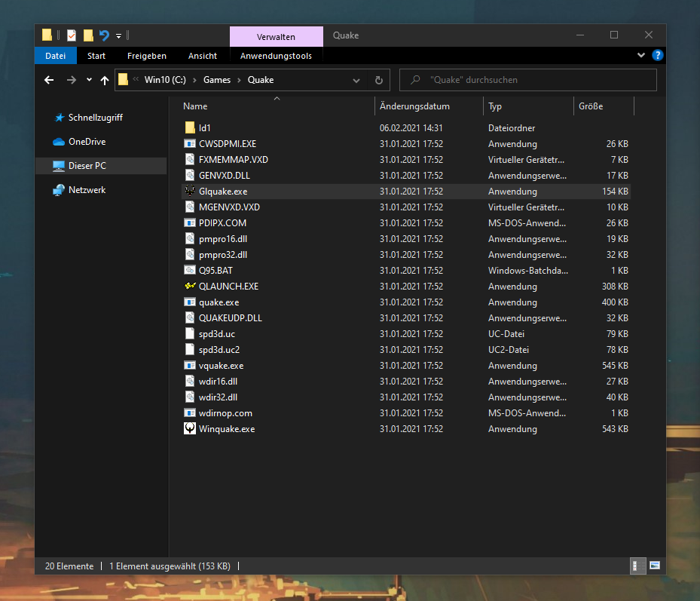This screenshot has height=601, width=700.
Task: Open the Datei menu
Action: 55,56
